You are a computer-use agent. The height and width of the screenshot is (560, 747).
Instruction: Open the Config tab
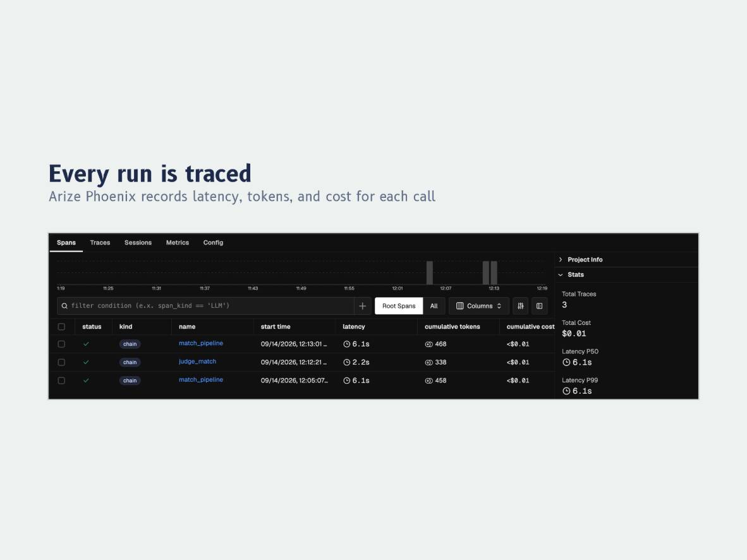213,243
